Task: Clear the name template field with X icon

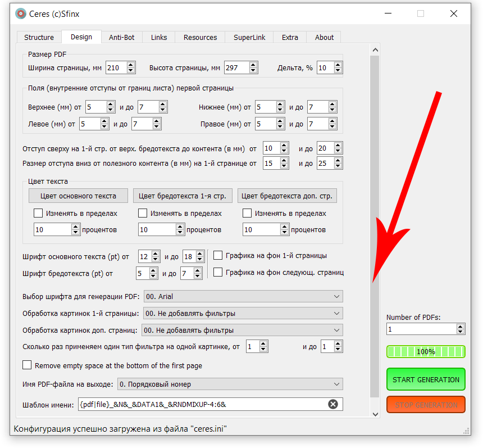Action: coord(333,404)
